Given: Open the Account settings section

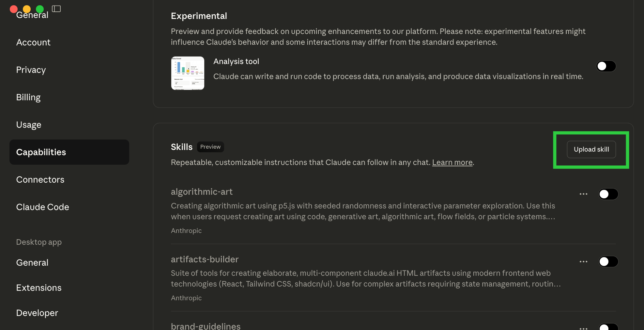Looking at the screenshot, I should 33,42.
